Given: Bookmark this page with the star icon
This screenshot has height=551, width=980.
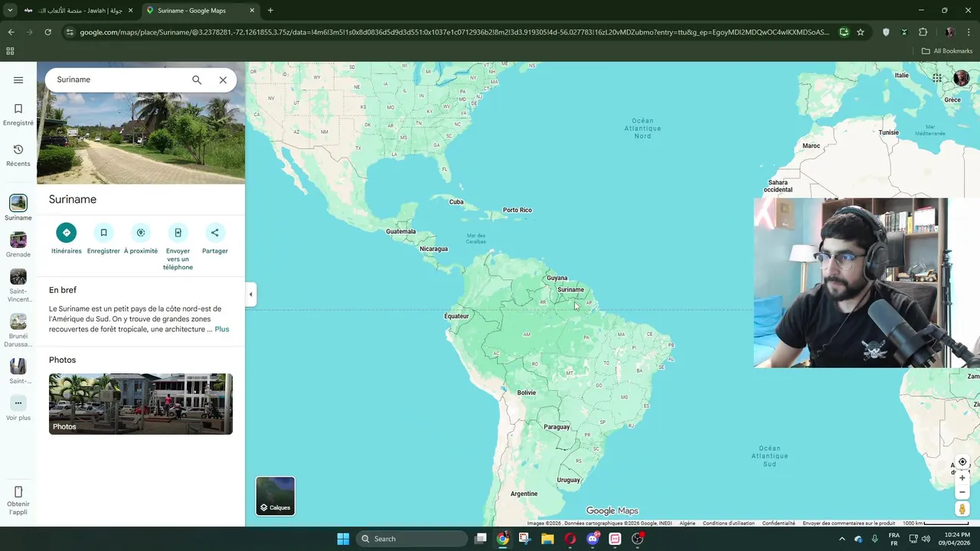Looking at the screenshot, I should (x=861, y=32).
